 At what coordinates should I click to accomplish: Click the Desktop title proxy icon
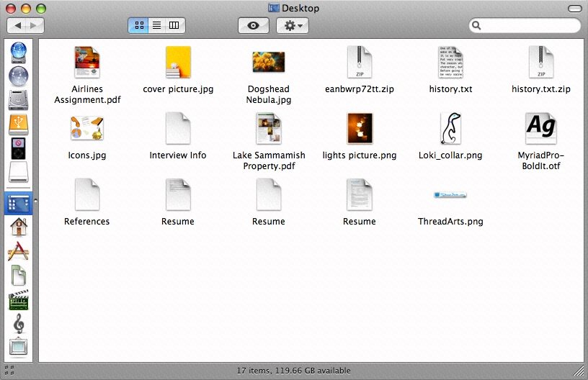pos(274,8)
